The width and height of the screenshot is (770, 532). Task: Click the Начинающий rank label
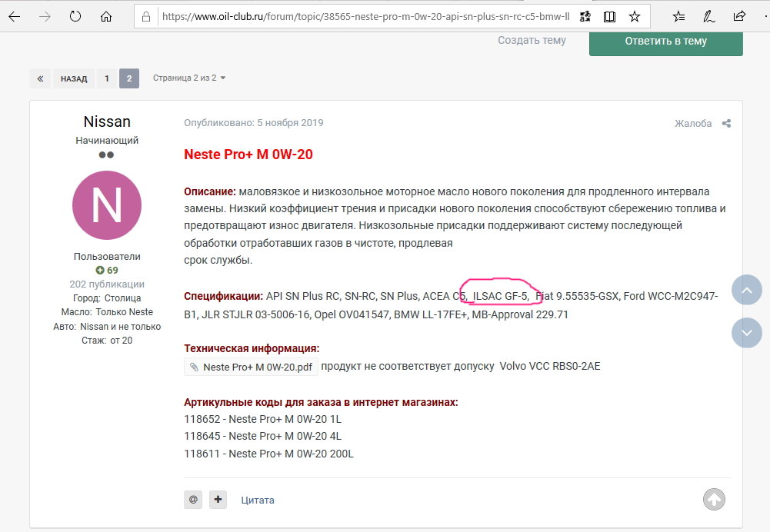tap(107, 141)
